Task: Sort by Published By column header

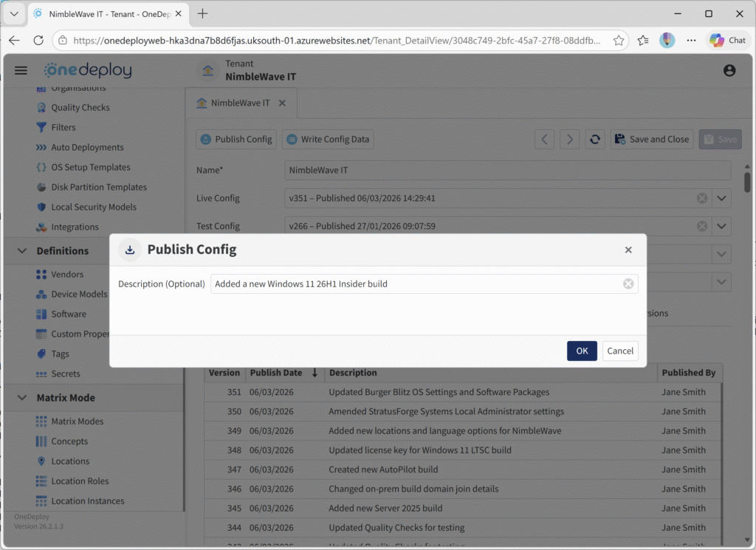Action: [689, 373]
